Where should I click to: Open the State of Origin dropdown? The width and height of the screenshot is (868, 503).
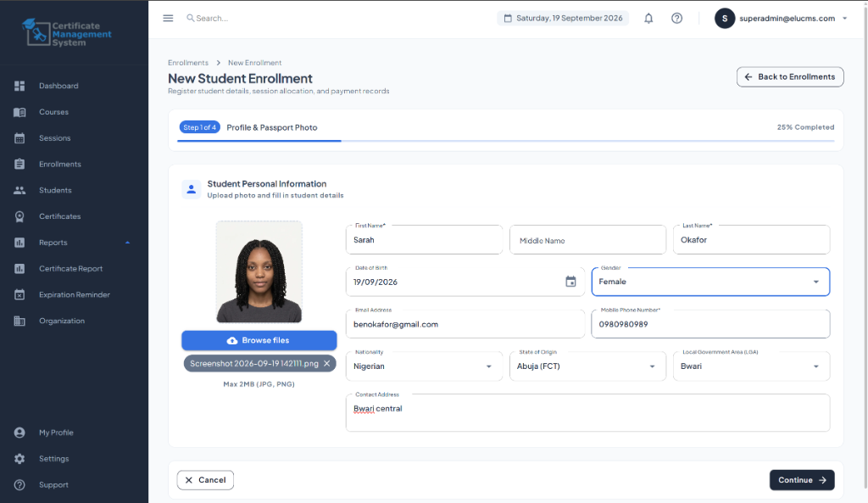coord(587,366)
